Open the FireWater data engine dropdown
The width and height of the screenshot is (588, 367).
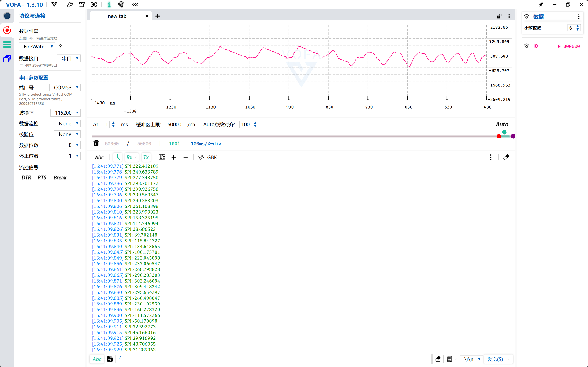pos(37,46)
